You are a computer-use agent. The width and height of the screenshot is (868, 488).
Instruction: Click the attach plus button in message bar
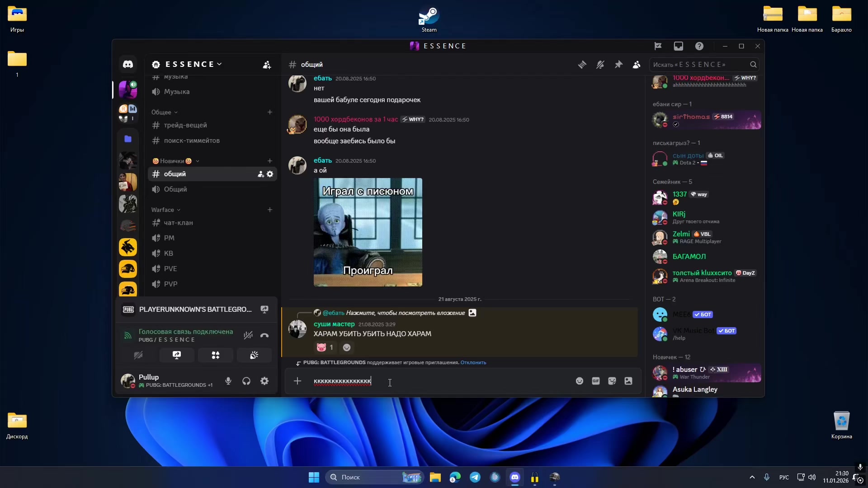tap(297, 381)
